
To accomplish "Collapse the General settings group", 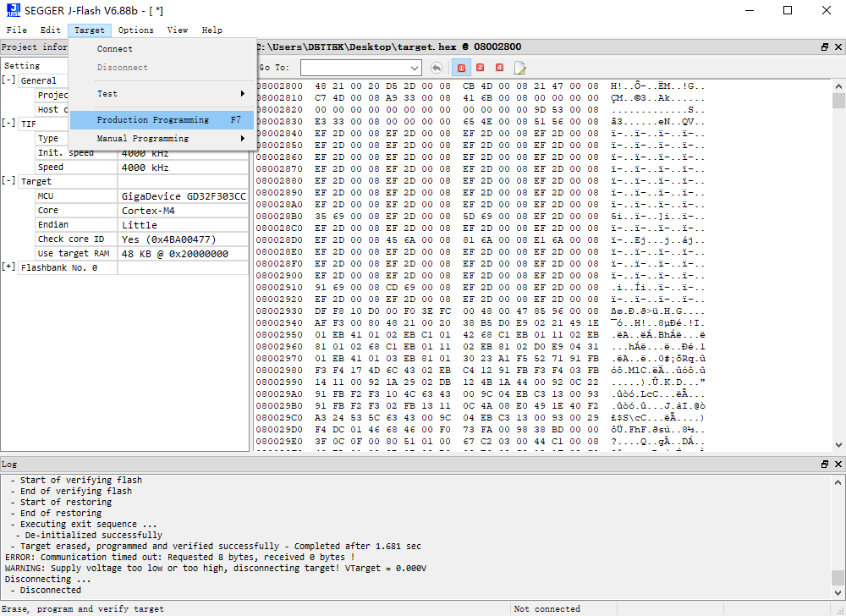I will click(x=8, y=80).
